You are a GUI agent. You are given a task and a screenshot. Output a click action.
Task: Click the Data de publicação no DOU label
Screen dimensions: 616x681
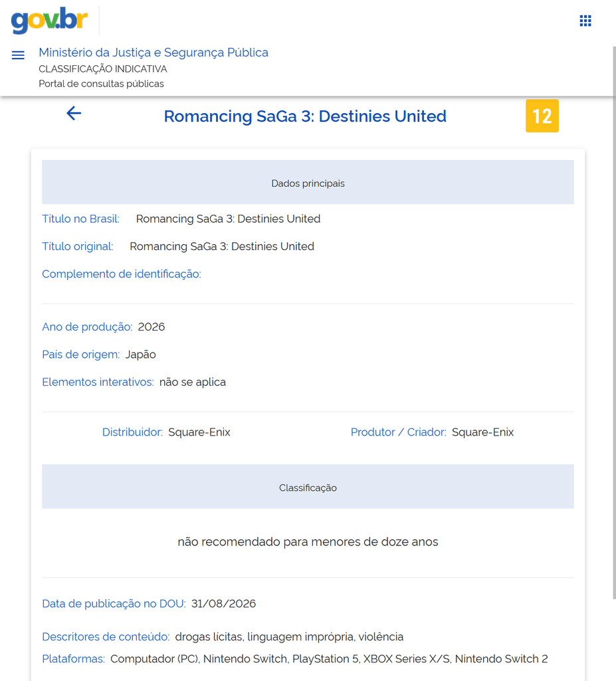coord(114,604)
